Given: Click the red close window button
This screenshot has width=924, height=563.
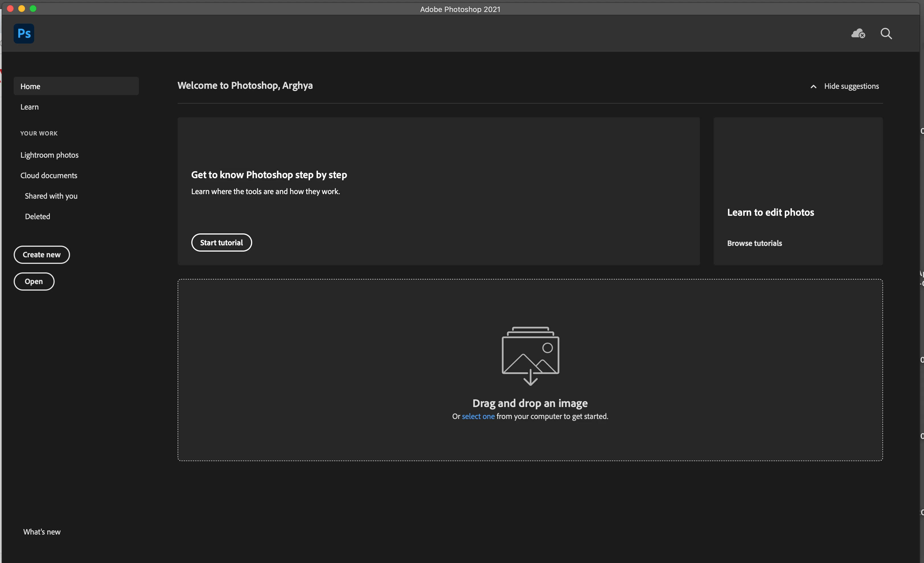Looking at the screenshot, I should point(11,9).
